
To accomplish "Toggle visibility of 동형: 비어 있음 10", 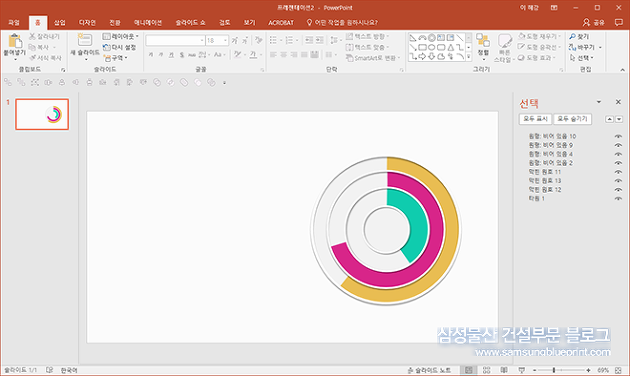I will tap(618, 136).
